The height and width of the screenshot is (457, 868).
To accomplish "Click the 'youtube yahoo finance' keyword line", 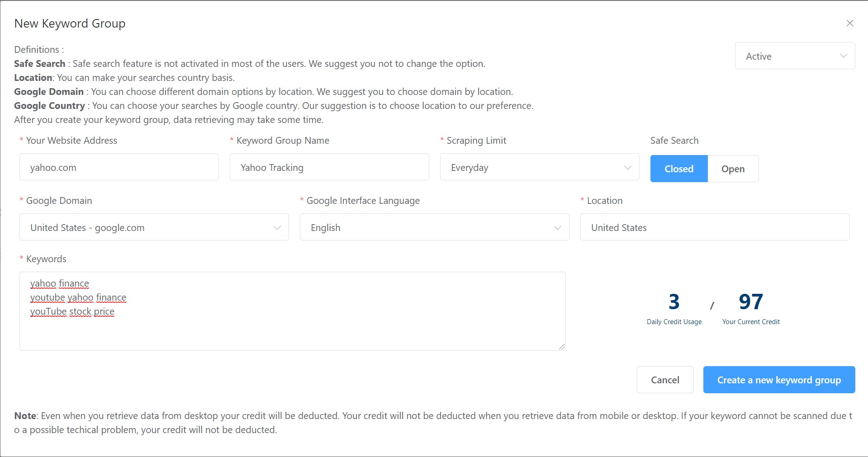I will pos(78,297).
